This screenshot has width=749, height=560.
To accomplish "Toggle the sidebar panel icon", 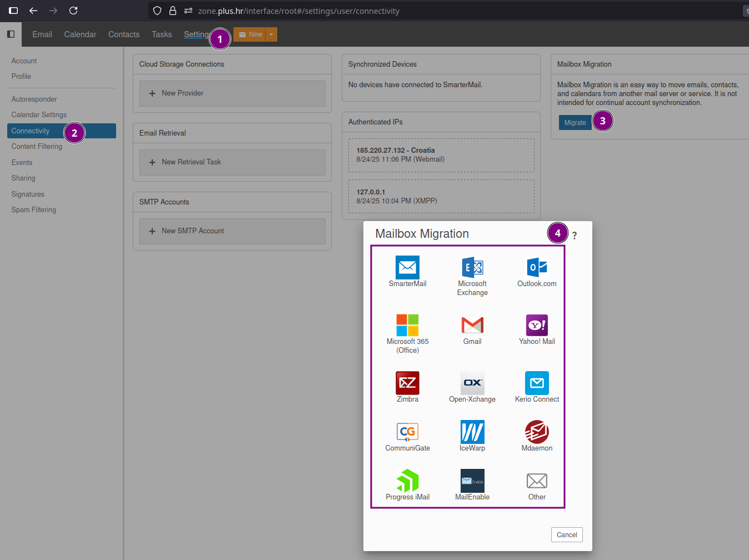I will [x=11, y=34].
